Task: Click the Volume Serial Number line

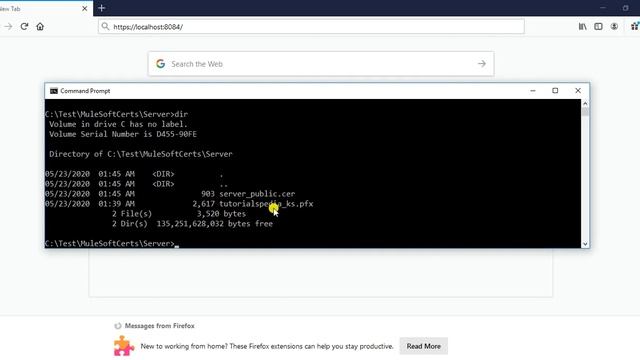Action: point(123,134)
